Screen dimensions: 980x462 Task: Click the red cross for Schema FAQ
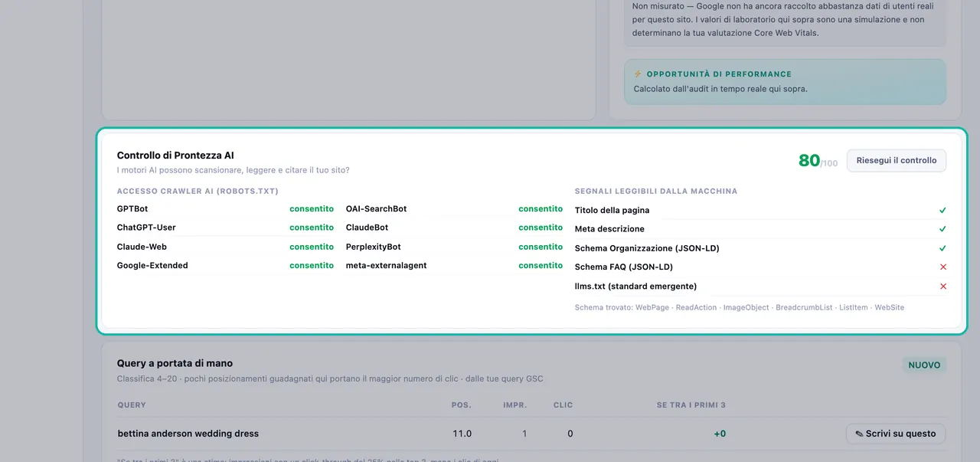(942, 267)
